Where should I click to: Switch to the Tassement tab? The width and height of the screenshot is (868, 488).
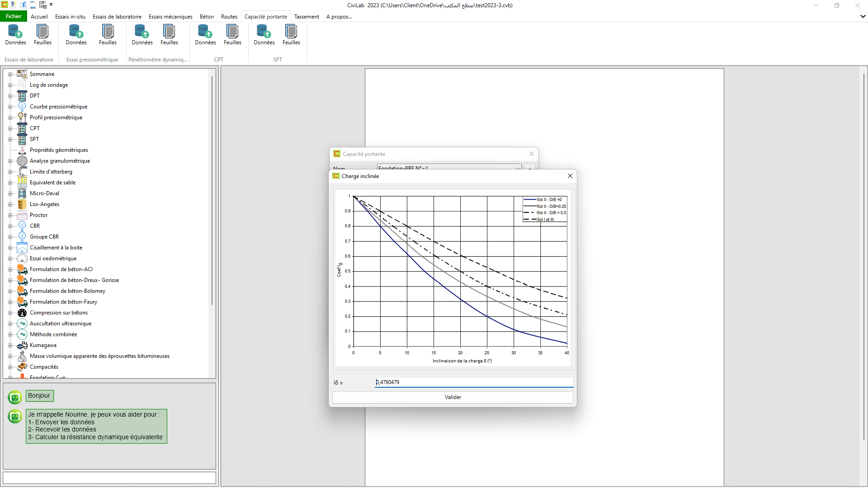pos(307,17)
